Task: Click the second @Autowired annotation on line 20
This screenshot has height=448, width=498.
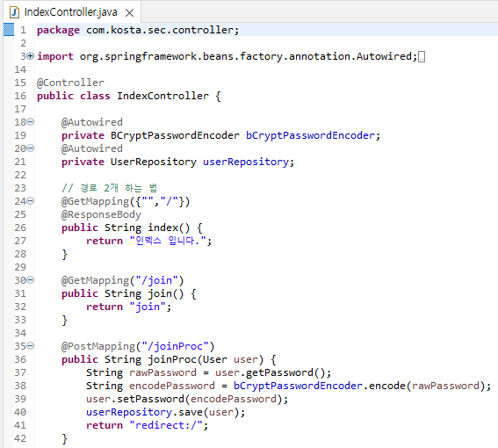Action: [x=92, y=148]
